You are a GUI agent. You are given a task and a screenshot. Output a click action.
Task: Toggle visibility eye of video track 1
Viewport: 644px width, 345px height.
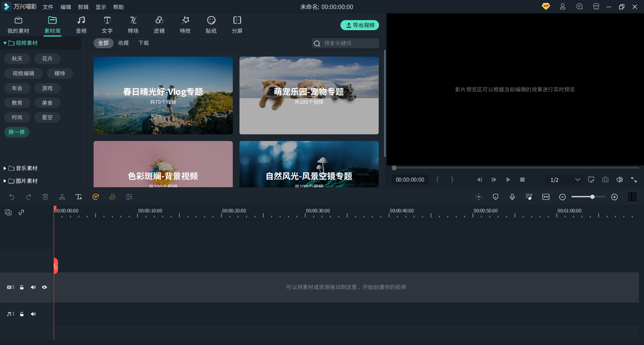click(x=44, y=287)
